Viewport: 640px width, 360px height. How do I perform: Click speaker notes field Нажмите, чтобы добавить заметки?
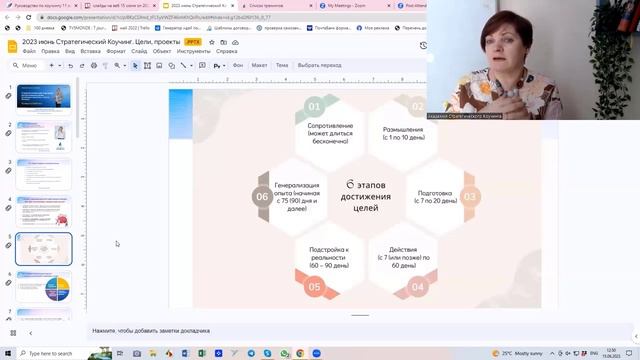[359, 331]
